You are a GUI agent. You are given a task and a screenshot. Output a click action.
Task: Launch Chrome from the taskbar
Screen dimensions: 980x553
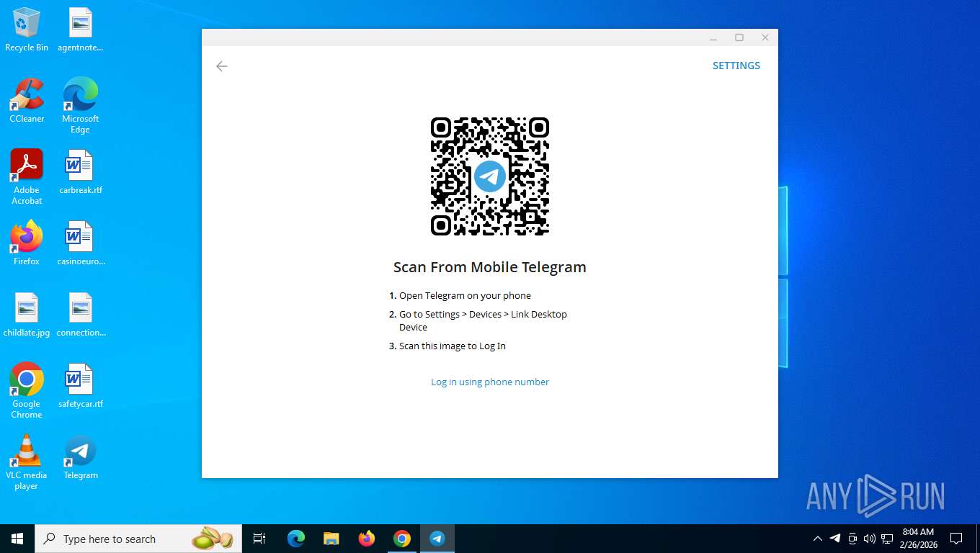[x=402, y=539]
